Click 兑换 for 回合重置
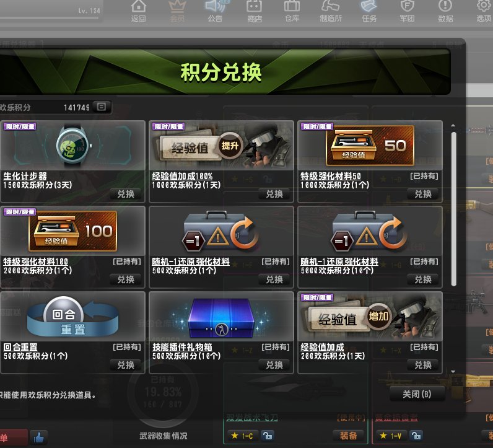 pyautogui.click(x=126, y=365)
